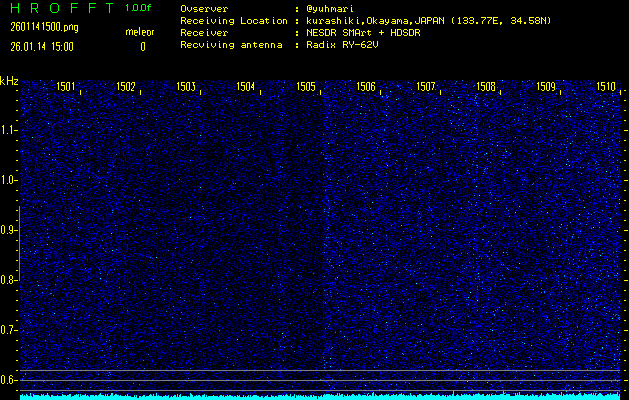This screenshot has width=629, height=400.
Task: Click the 1502 time marker
Action: (x=126, y=87)
